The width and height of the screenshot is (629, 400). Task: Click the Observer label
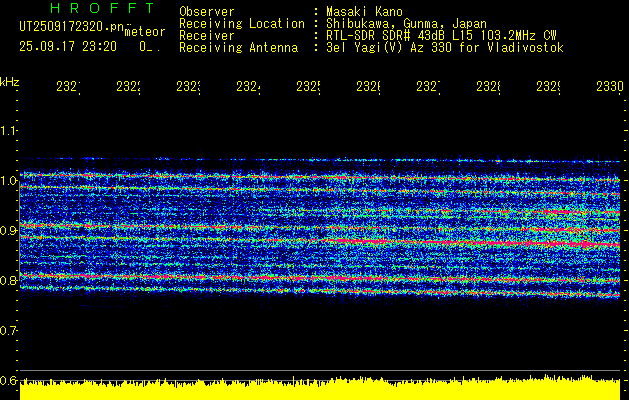(x=207, y=11)
